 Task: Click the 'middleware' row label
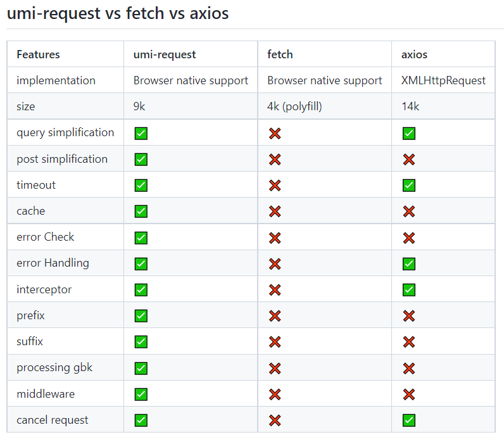(x=46, y=394)
